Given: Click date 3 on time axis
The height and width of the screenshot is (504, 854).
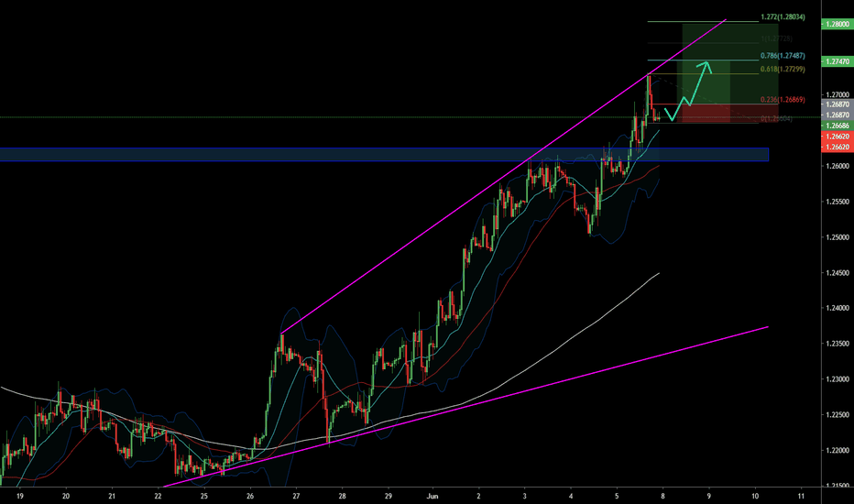Looking at the screenshot, I should point(524,497).
